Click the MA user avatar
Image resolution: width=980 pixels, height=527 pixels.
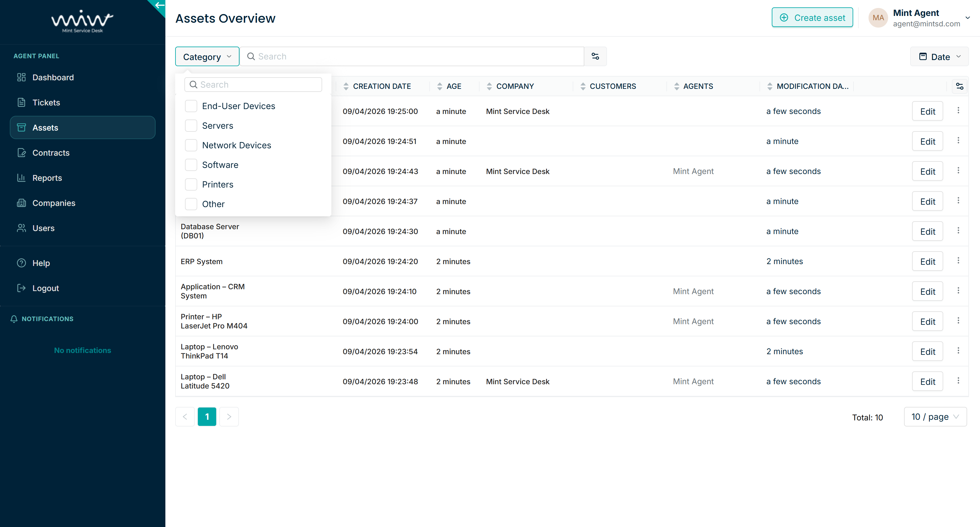878,18
